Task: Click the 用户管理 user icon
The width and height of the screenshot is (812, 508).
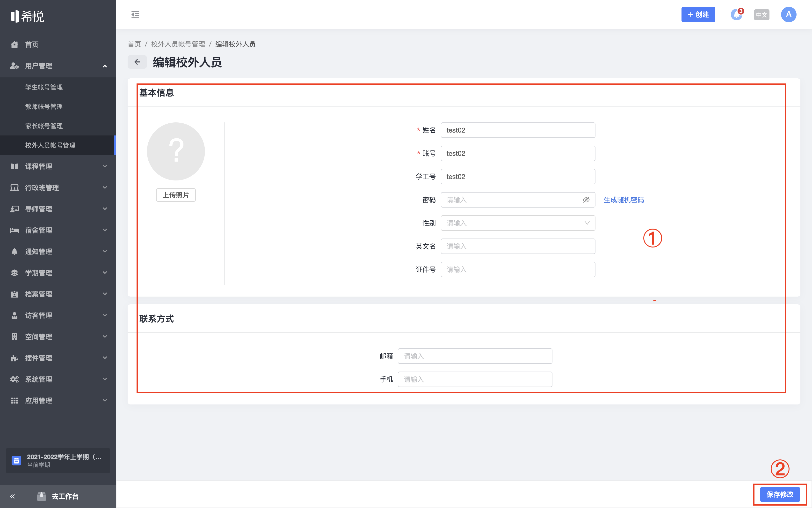Action: click(14, 66)
